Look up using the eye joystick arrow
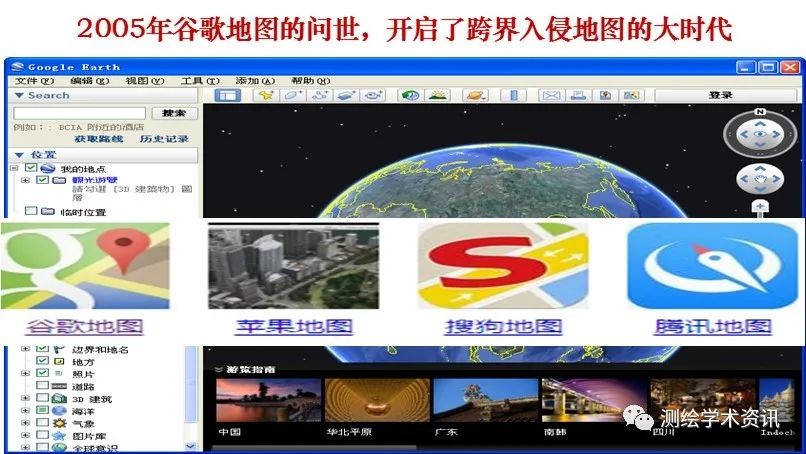The height and width of the screenshot is (454, 806). click(760, 124)
